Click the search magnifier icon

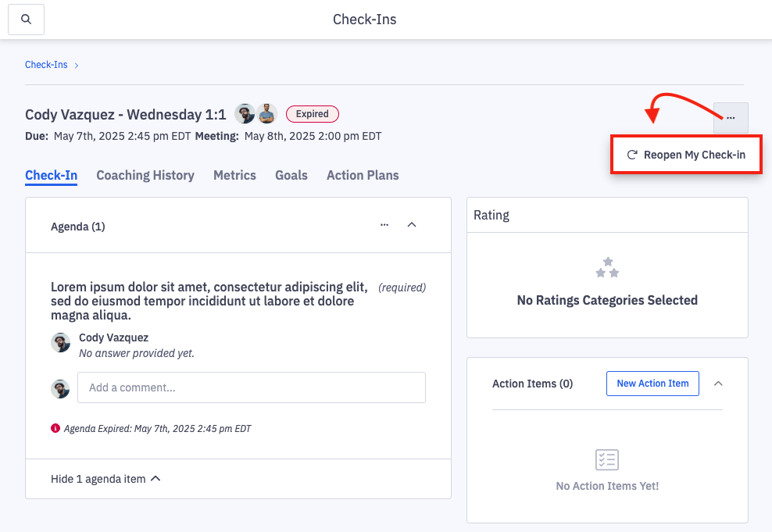point(26,20)
